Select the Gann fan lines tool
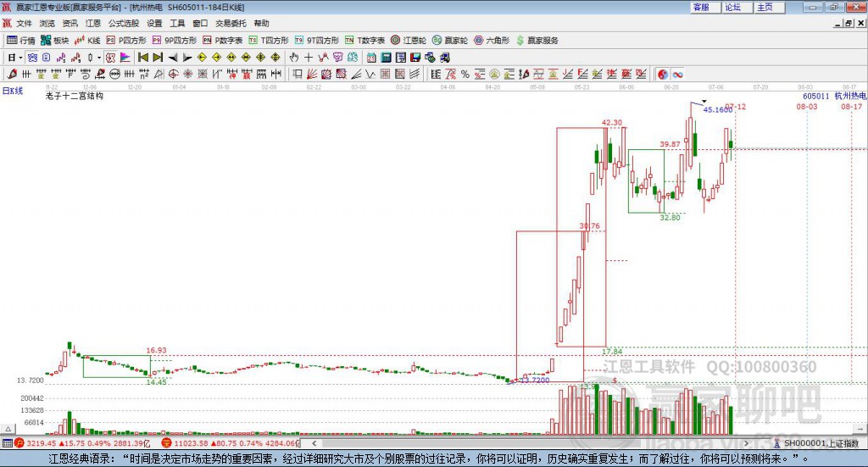Screen dimensions: 868x467 click(x=312, y=74)
